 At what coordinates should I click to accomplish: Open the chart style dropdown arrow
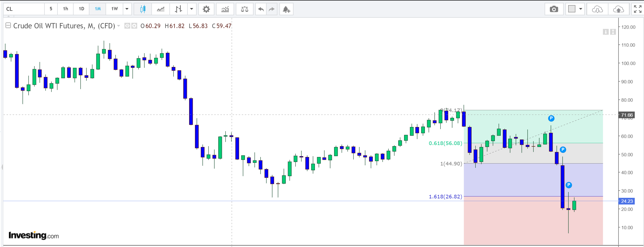click(x=192, y=9)
